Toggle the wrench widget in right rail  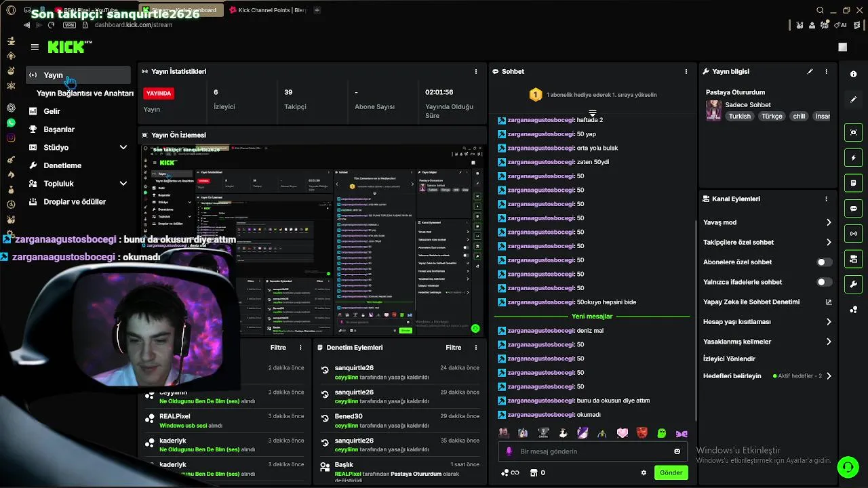click(x=853, y=284)
